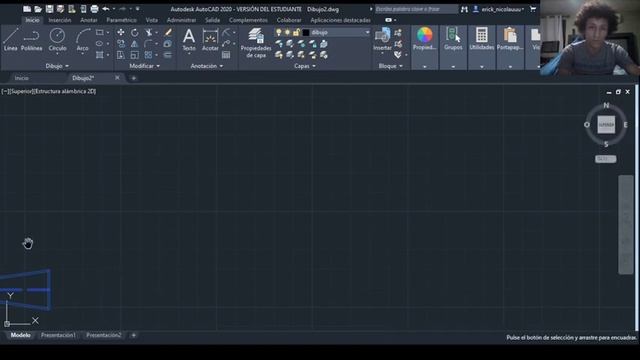Switch to the Presentación2 layout tab
The width and height of the screenshot is (640, 360).
[x=104, y=335]
